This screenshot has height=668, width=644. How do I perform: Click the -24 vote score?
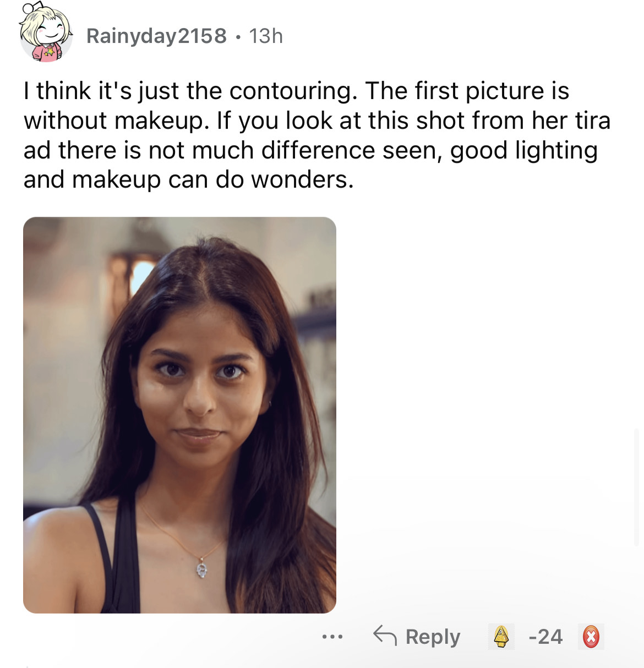(x=545, y=637)
